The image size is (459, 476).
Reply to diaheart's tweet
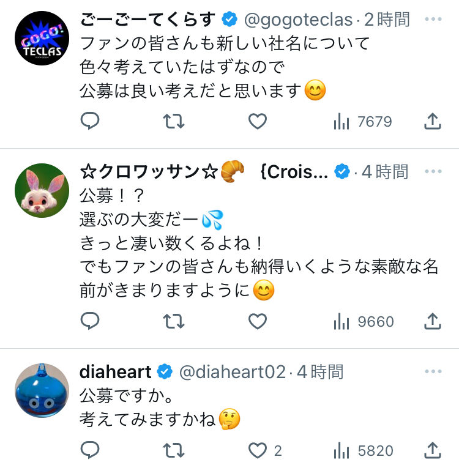[91, 451]
